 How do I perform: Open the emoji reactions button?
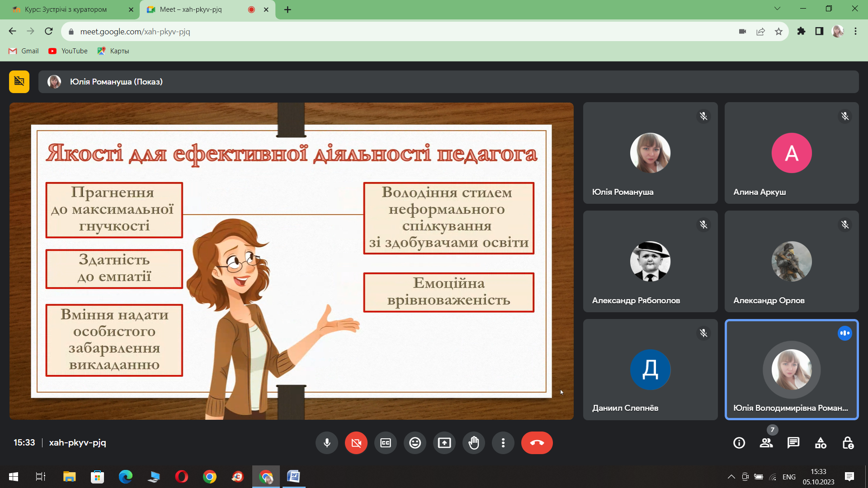(415, 443)
